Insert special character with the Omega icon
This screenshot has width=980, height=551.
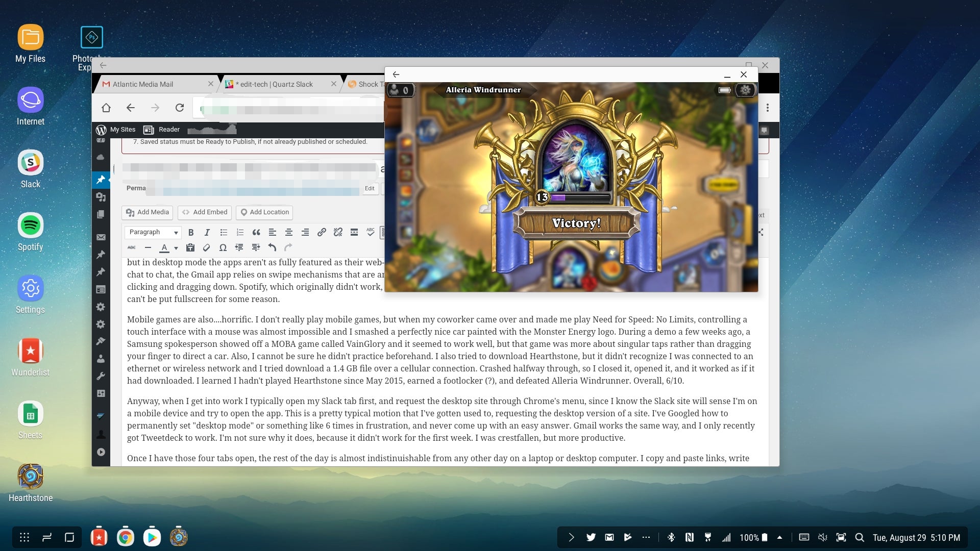point(223,248)
